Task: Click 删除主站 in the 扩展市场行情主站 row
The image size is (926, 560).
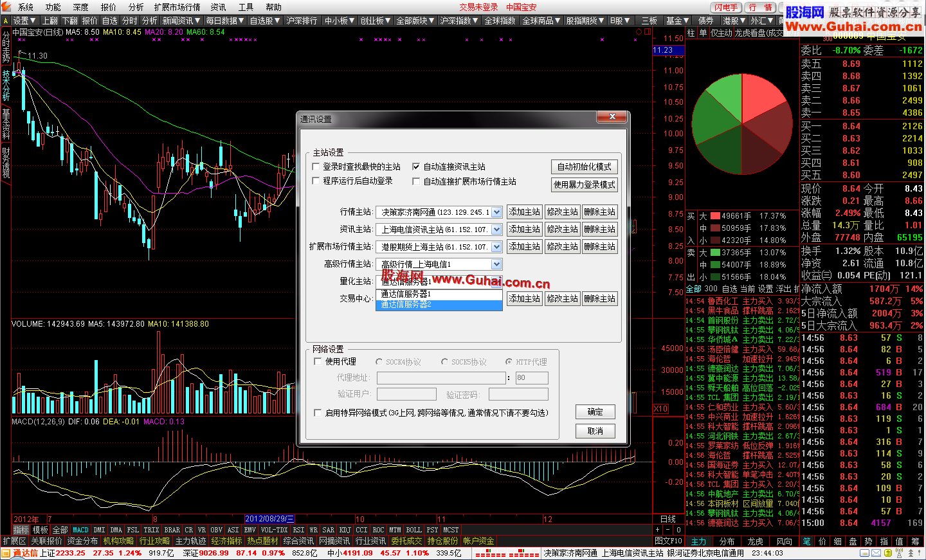Action: click(x=600, y=247)
